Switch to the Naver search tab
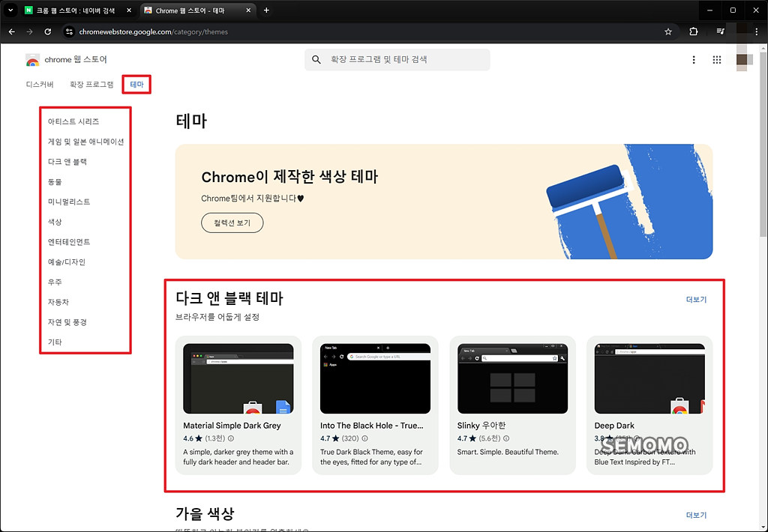 click(x=75, y=10)
